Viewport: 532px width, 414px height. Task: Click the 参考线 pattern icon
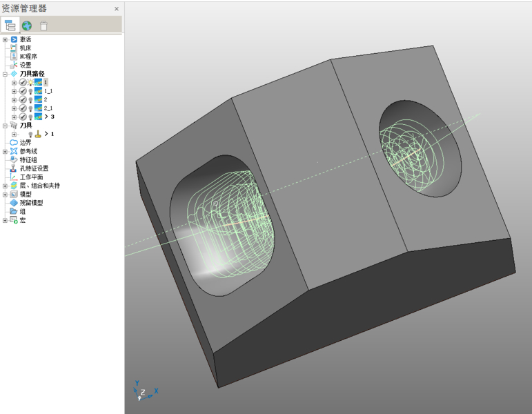[14, 151]
